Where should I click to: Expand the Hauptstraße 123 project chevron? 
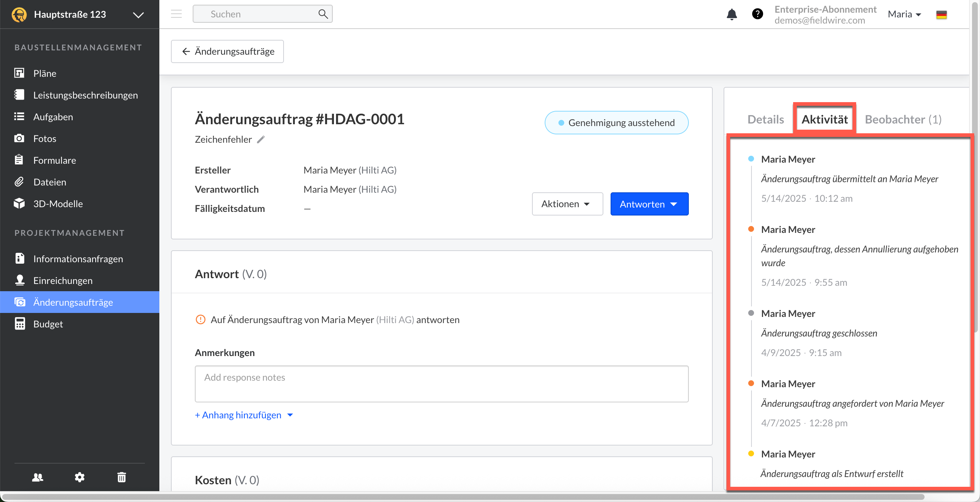(138, 15)
